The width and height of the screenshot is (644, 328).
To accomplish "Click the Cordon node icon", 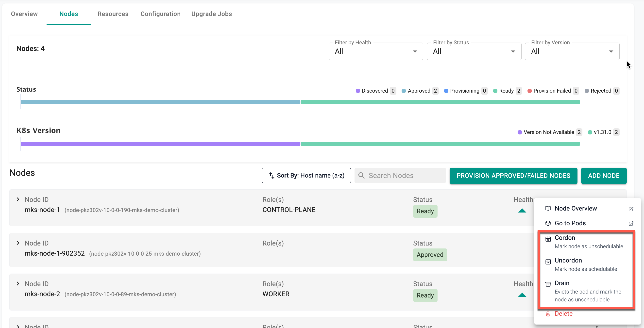I will pyautogui.click(x=548, y=239).
